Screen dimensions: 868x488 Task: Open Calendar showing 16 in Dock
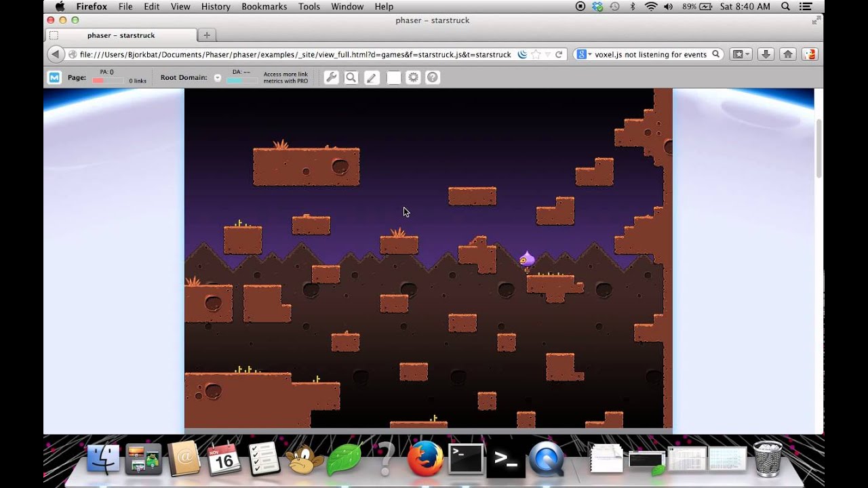pos(224,459)
